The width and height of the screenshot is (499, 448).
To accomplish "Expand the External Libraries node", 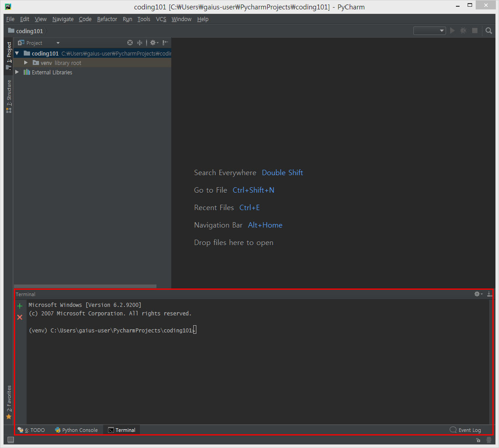I will pyautogui.click(x=17, y=72).
